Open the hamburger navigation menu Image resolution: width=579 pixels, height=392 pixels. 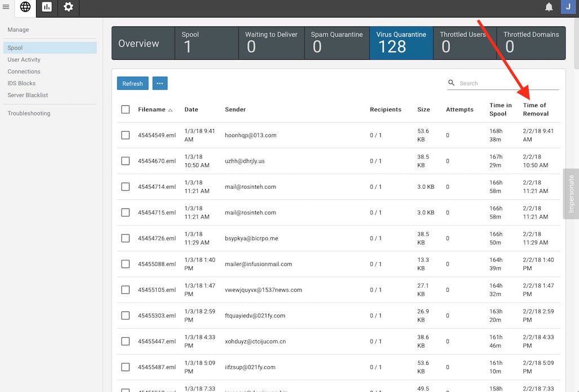pos(6,7)
